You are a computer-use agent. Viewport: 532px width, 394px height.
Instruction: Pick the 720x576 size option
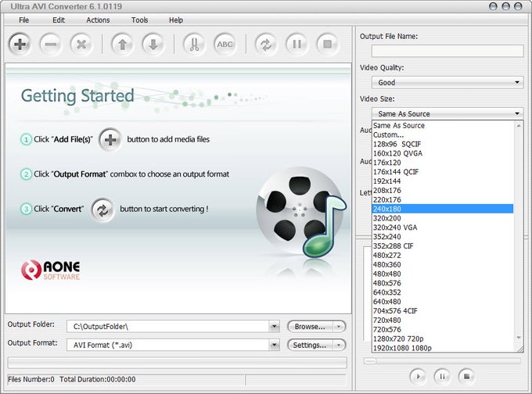[443, 330]
